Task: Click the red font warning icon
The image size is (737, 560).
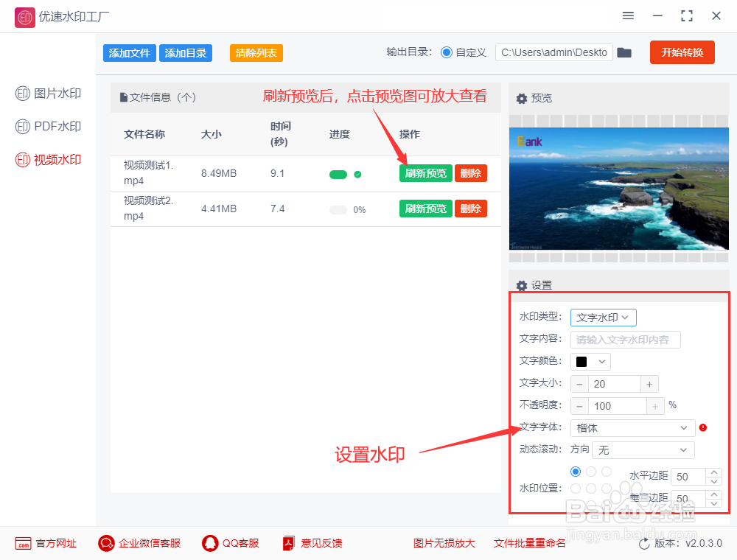Action: pyautogui.click(x=702, y=427)
